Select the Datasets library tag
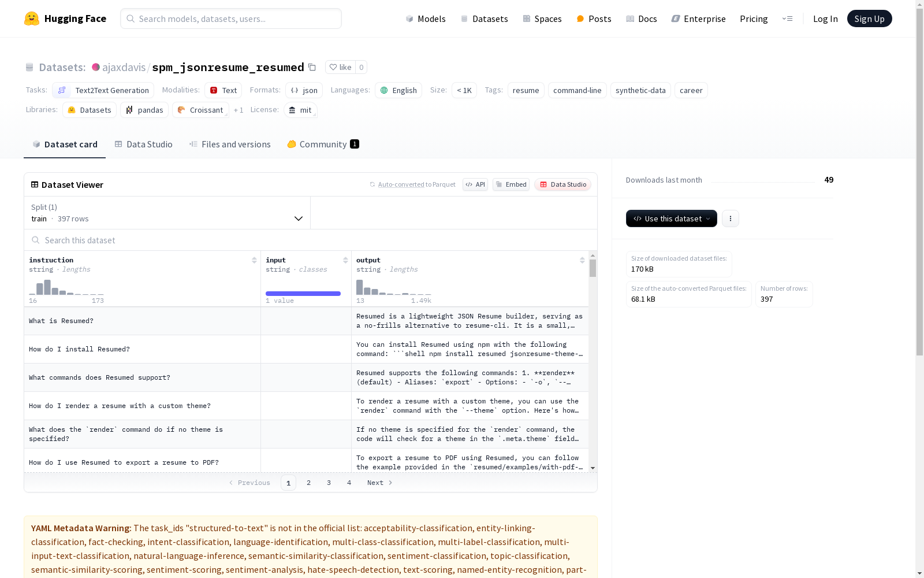The height and width of the screenshot is (578, 924). click(90, 110)
